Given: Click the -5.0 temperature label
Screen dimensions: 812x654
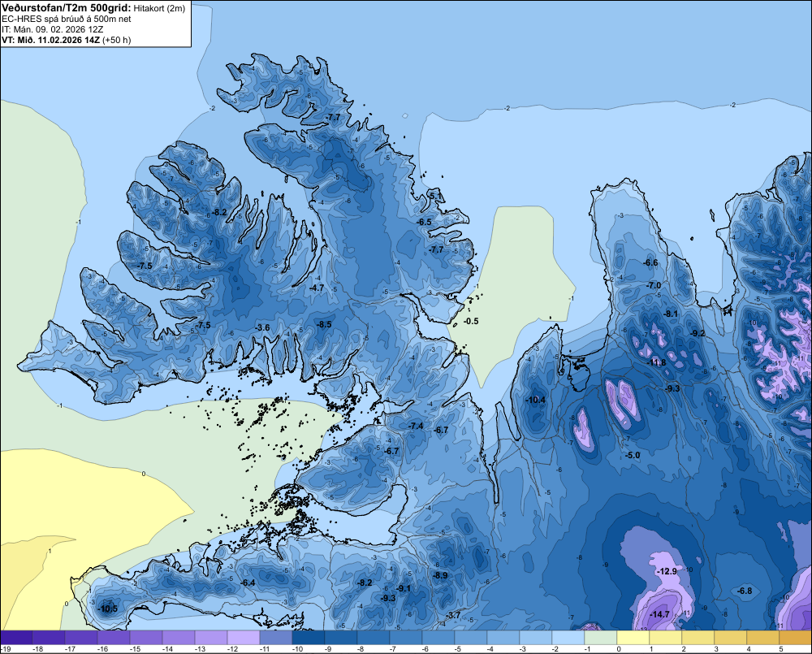Looking at the screenshot, I should pyautogui.click(x=633, y=455).
